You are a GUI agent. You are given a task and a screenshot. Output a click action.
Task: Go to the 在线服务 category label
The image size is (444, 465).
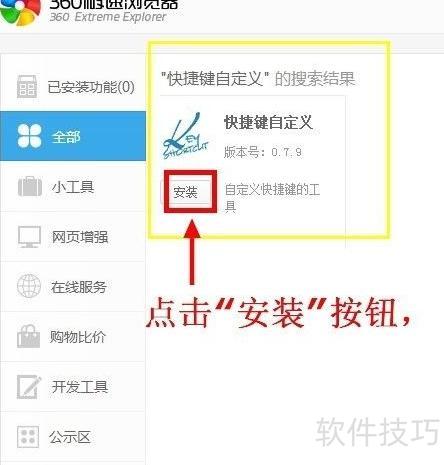coord(79,287)
